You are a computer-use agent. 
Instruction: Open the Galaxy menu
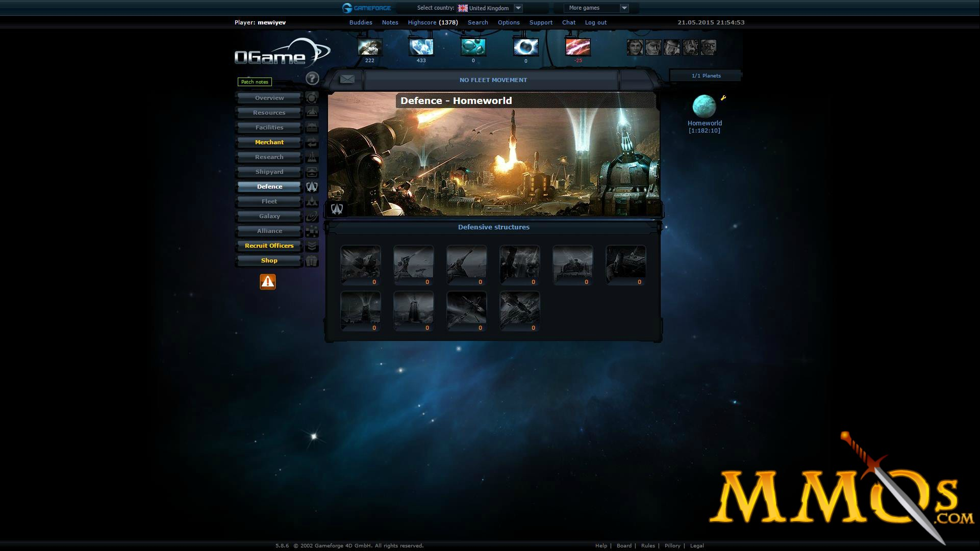(x=269, y=216)
